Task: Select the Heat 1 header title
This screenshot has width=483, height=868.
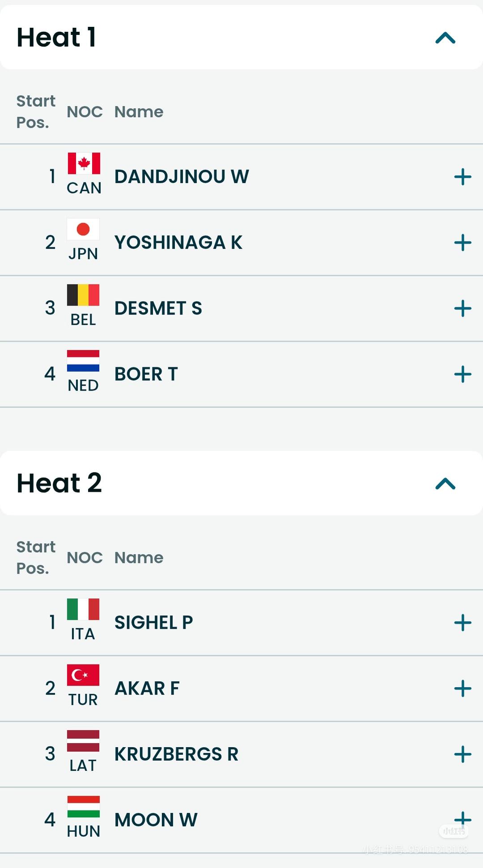Action: pos(56,37)
